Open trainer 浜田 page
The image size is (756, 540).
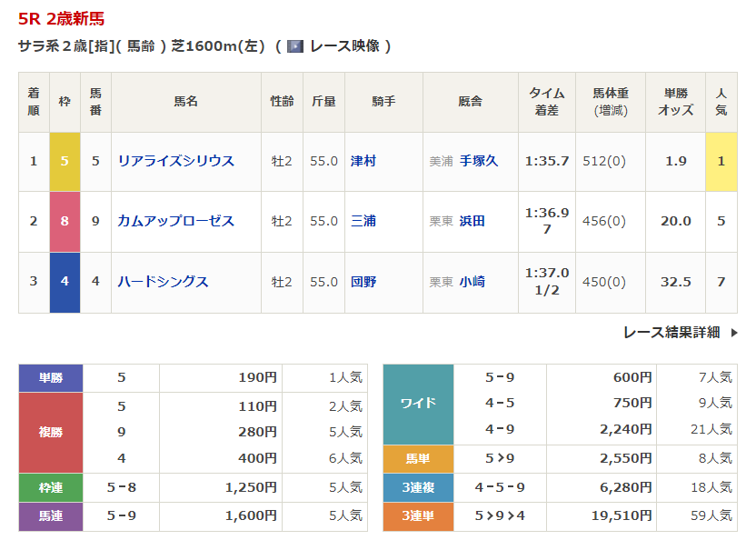[472, 221]
